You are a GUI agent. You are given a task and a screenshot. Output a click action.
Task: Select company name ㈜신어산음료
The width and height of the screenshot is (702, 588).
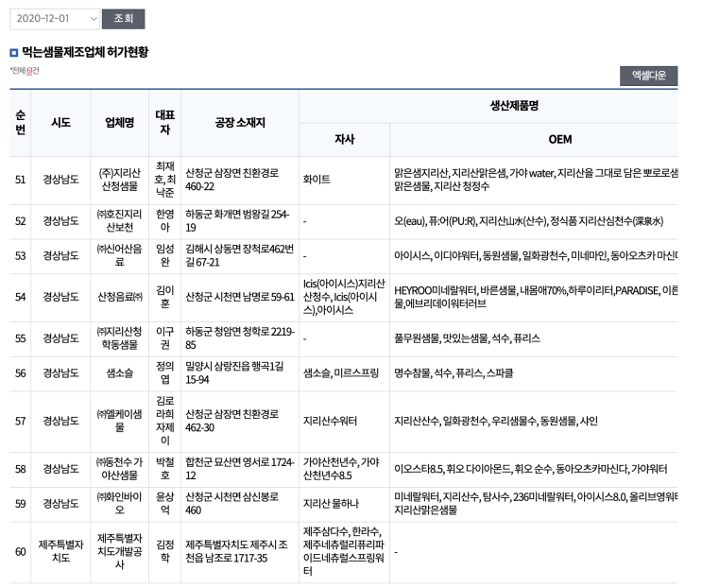tap(120, 255)
